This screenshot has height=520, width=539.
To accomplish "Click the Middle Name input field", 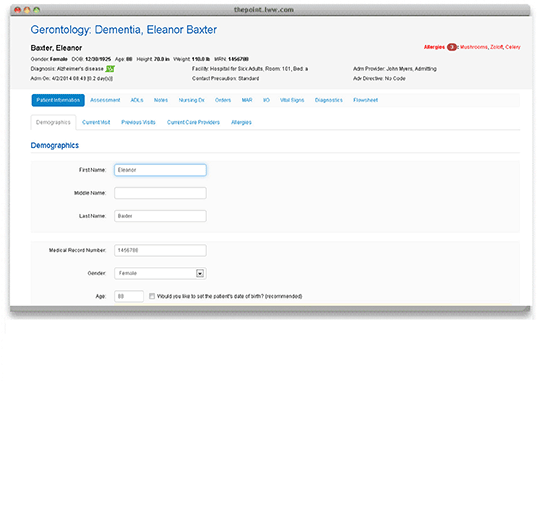I will pos(160,193).
